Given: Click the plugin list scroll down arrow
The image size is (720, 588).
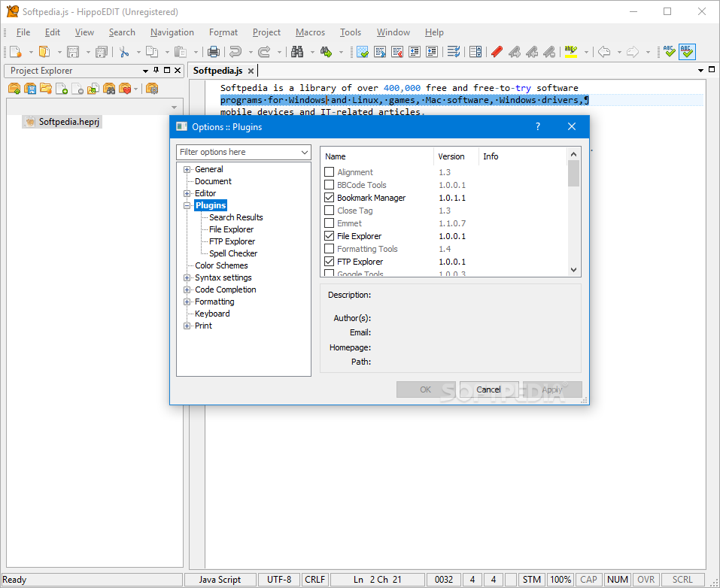Looking at the screenshot, I should [x=573, y=270].
